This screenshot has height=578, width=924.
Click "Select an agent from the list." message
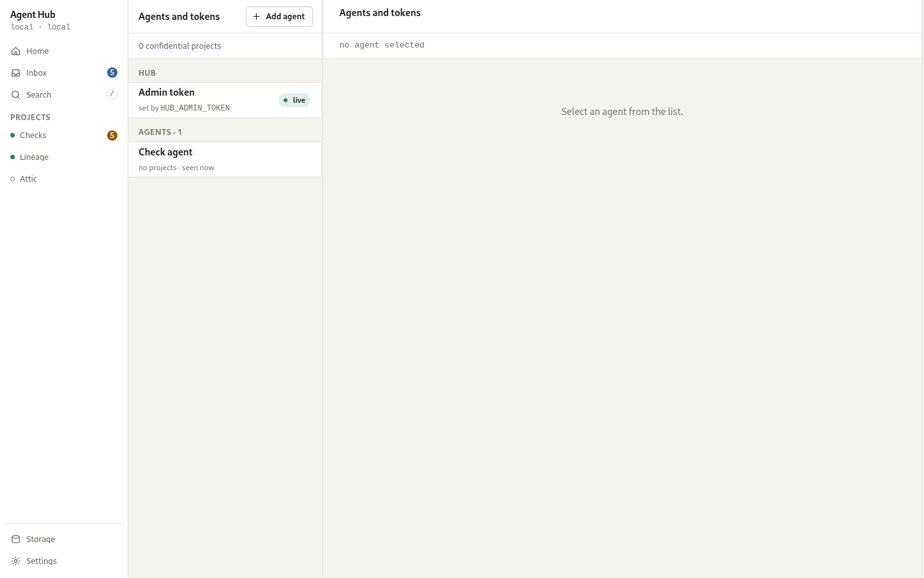tap(622, 112)
